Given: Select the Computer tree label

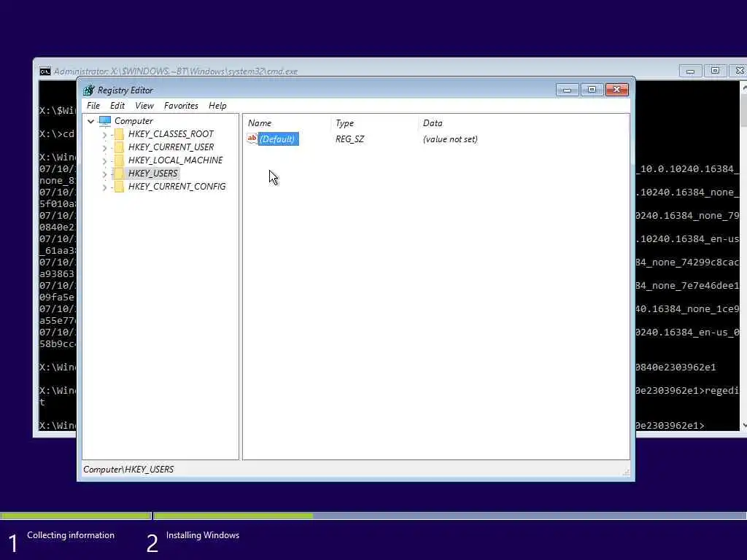Looking at the screenshot, I should click(x=134, y=121).
